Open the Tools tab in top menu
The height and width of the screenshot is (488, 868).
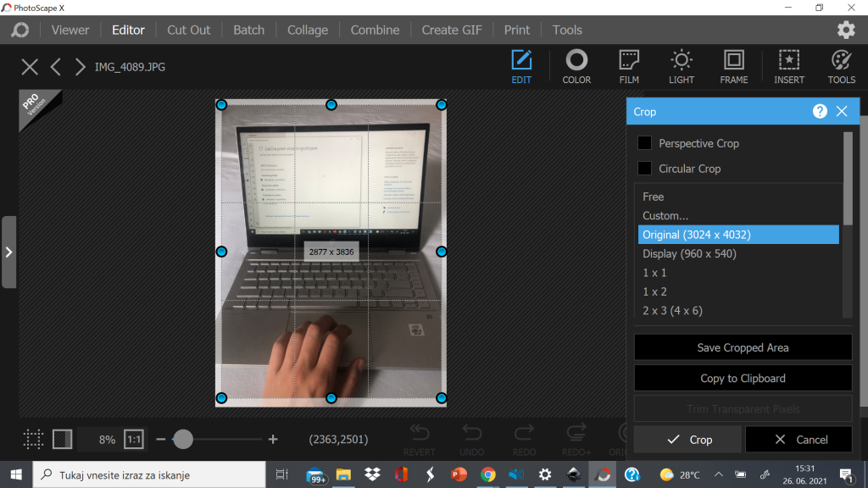pos(567,30)
